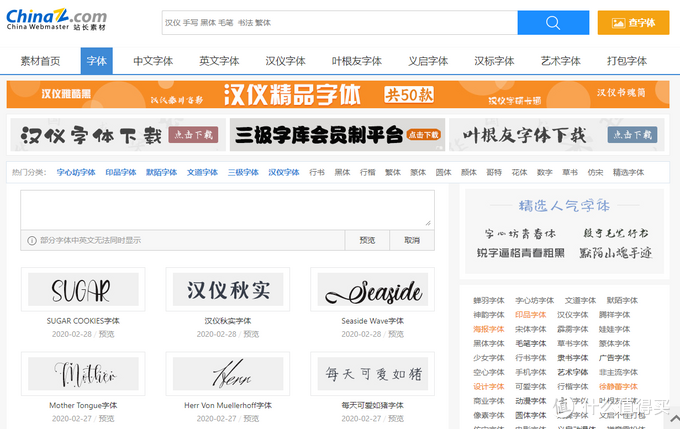The width and height of the screenshot is (680, 429).
Task: Click the SUGAR COOKIES字体 title link
Action: point(83,321)
